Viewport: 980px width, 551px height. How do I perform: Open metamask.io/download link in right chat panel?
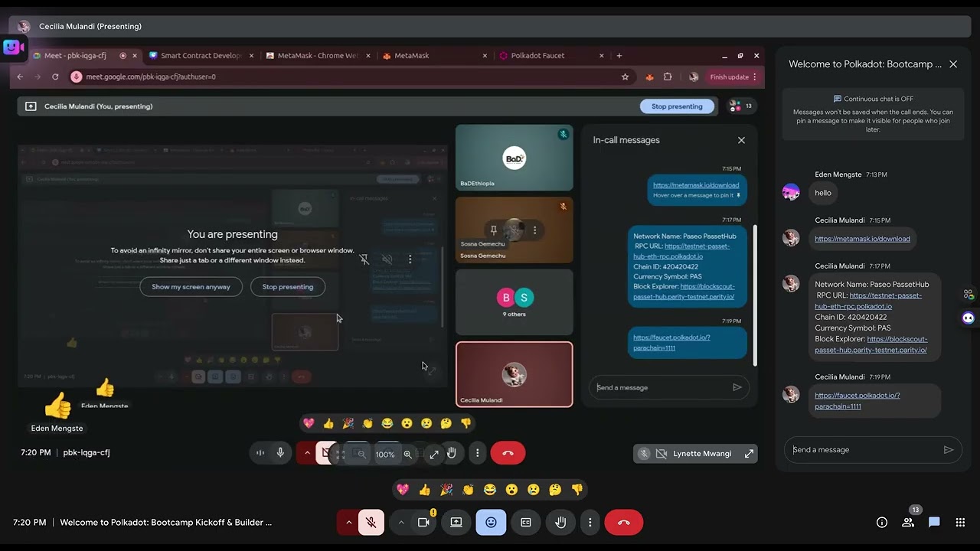pos(862,239)
